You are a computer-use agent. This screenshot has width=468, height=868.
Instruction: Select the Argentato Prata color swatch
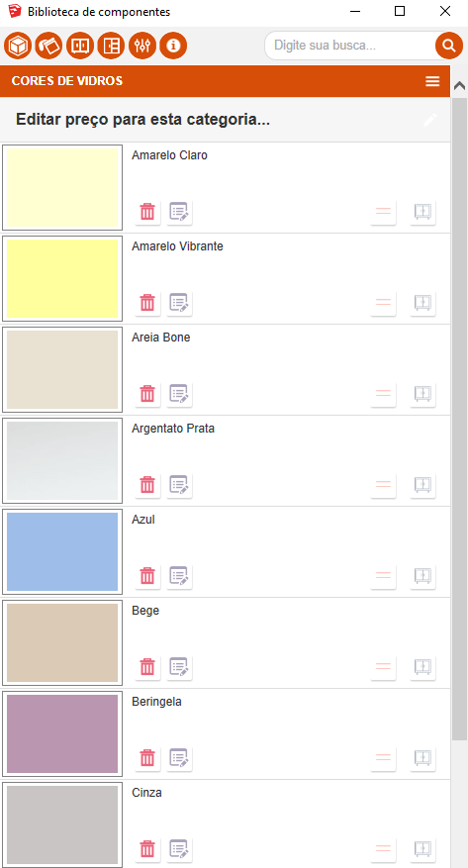point(62,460)
